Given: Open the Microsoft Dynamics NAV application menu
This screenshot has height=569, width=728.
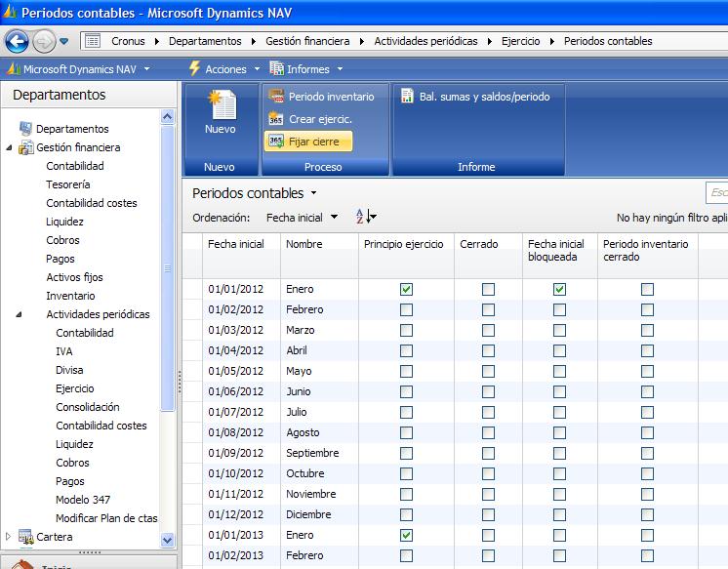Looking at the screenshot, I should coord(79,69).
